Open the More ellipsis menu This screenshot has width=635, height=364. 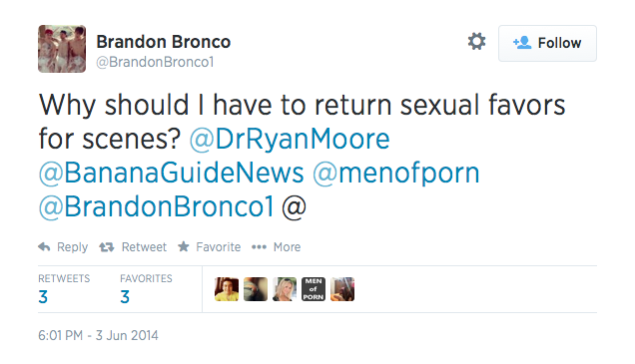[x=259, y=246]
